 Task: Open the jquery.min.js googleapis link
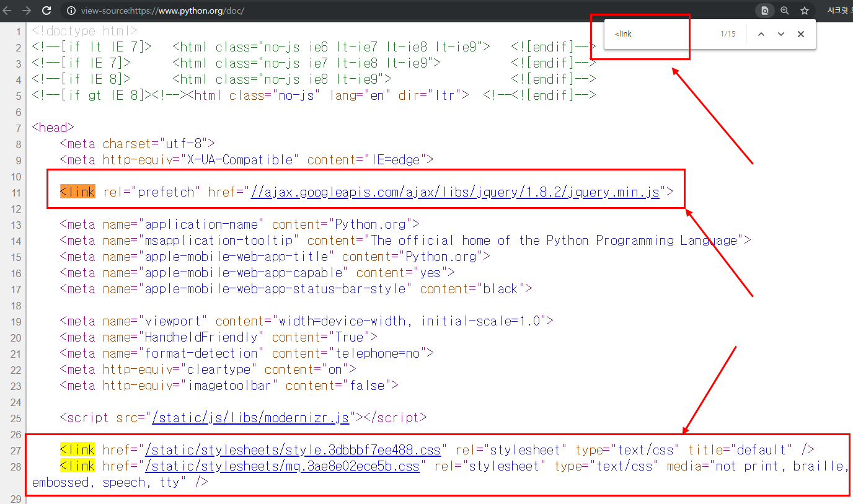pos(456,192)
